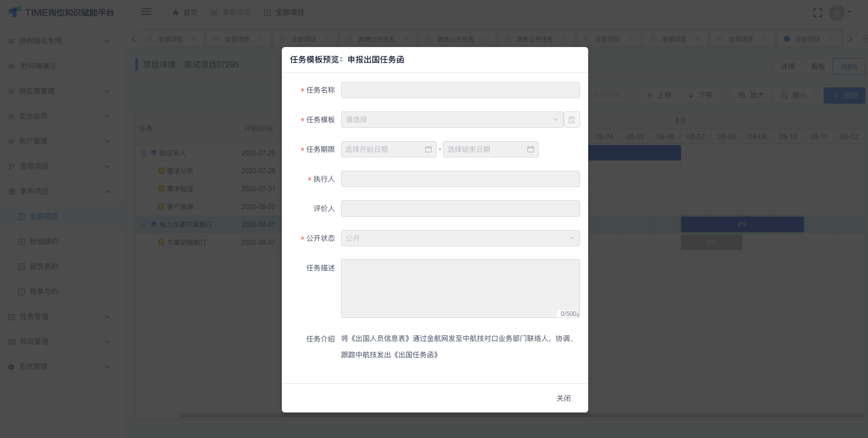The height and width of the screenshot is (438, 868).
Task: Collapse the 验证导入 tree node
Action: coord(143,153)
